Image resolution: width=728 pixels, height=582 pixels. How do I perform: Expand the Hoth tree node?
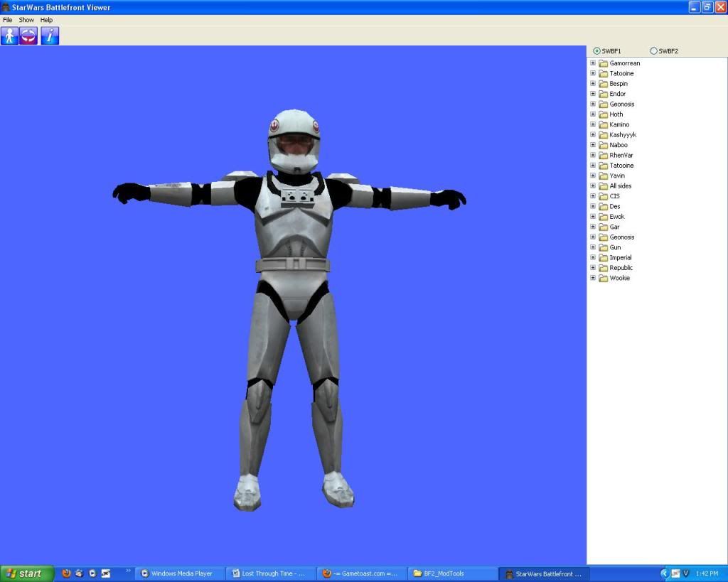tap(593, 114)
